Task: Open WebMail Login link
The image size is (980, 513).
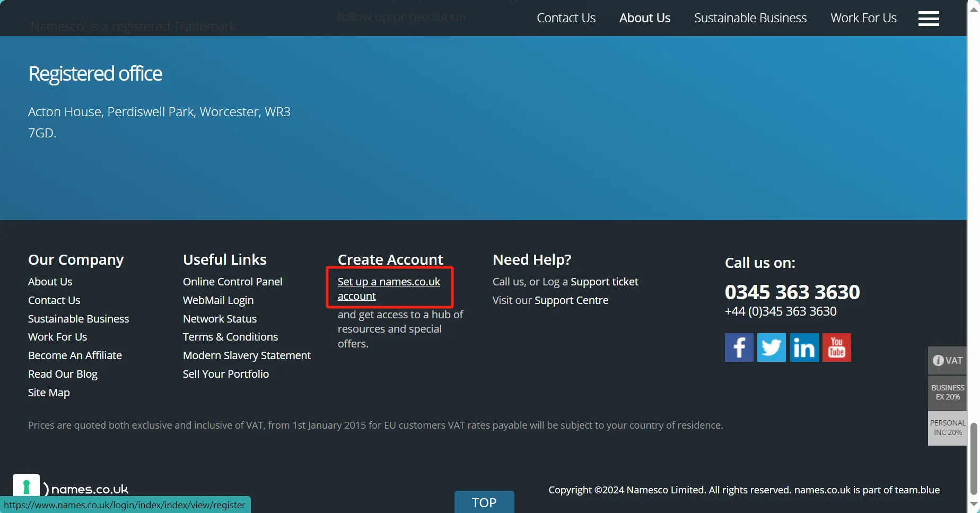Action: point(218,300)
